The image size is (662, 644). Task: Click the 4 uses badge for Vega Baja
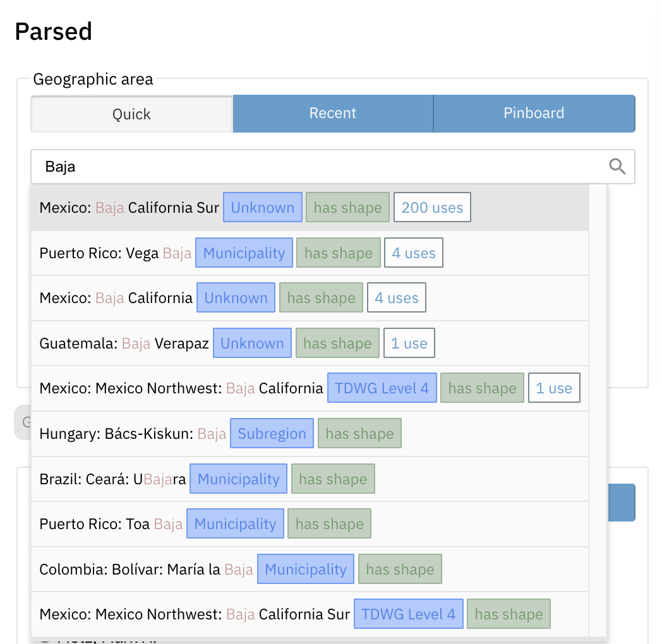[414, 252]
